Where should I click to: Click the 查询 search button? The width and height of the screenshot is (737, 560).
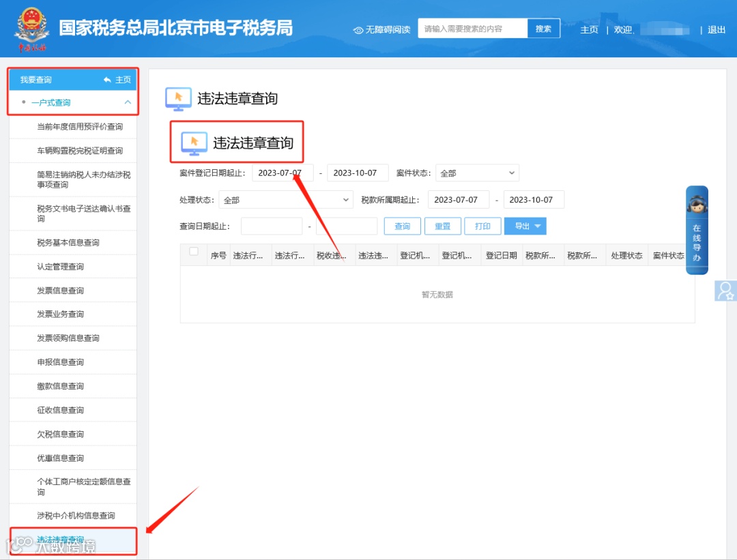point(402,226)
